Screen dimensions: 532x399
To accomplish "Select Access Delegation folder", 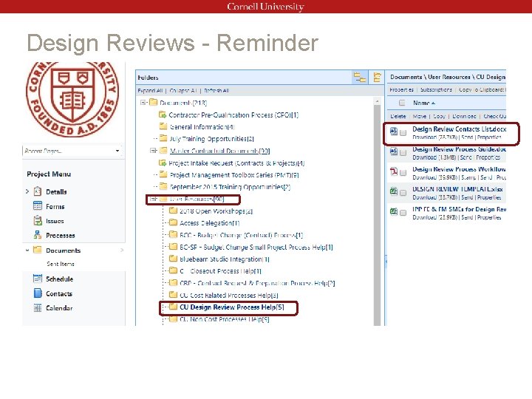I will 209,223.
